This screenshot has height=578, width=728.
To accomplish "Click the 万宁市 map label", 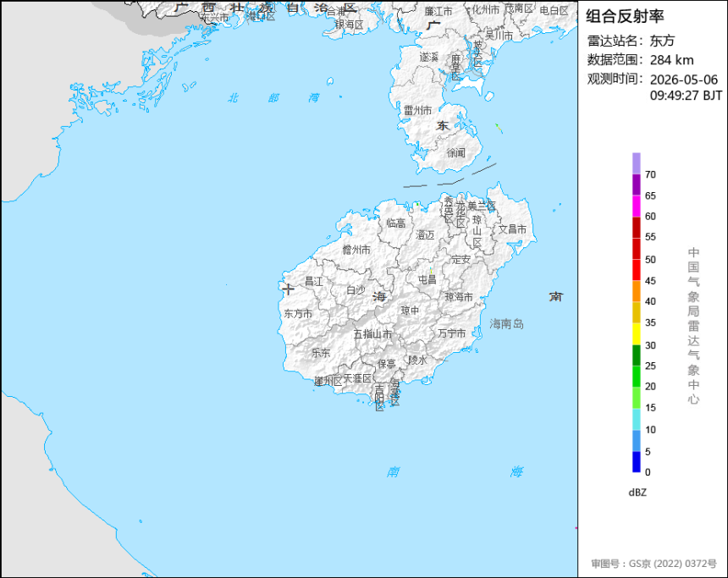I will pyautogui.click(x=452, y=333).
